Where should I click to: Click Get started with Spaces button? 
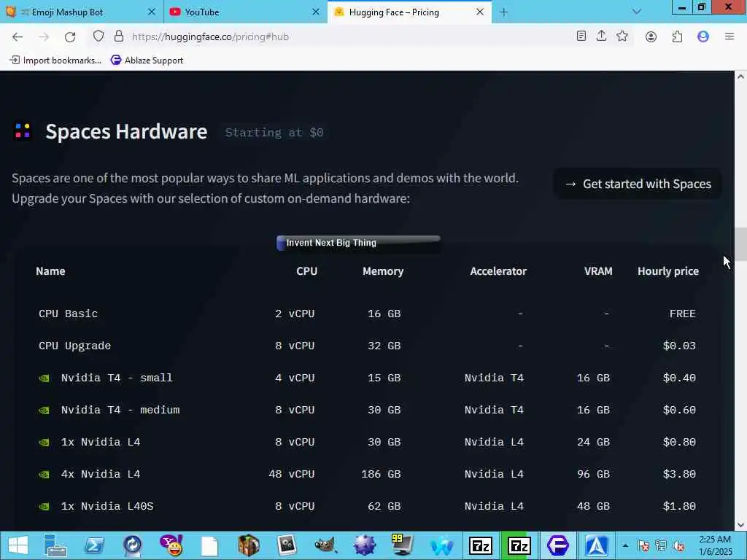click(638, 184)
